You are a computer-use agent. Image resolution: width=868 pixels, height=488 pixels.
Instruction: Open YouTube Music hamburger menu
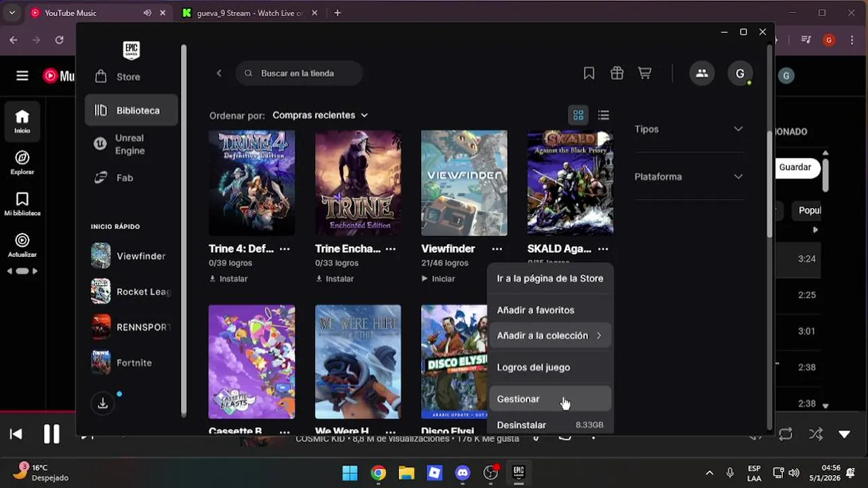tap(22, 76)
